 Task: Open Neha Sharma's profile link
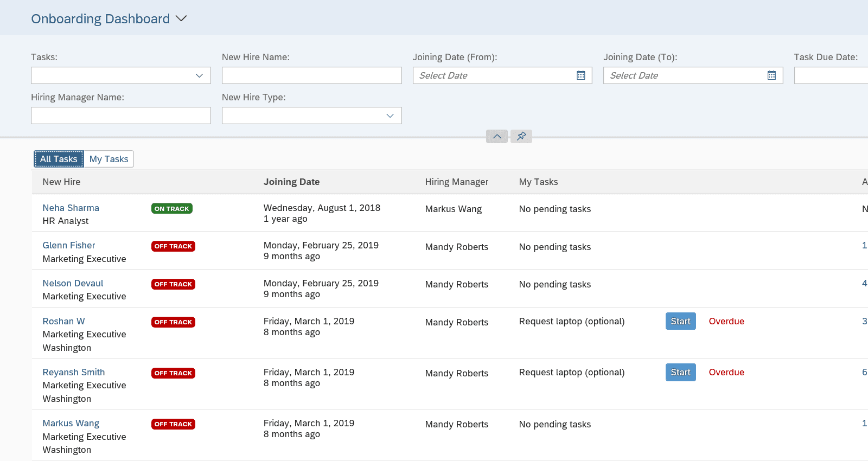coord(71,208)
